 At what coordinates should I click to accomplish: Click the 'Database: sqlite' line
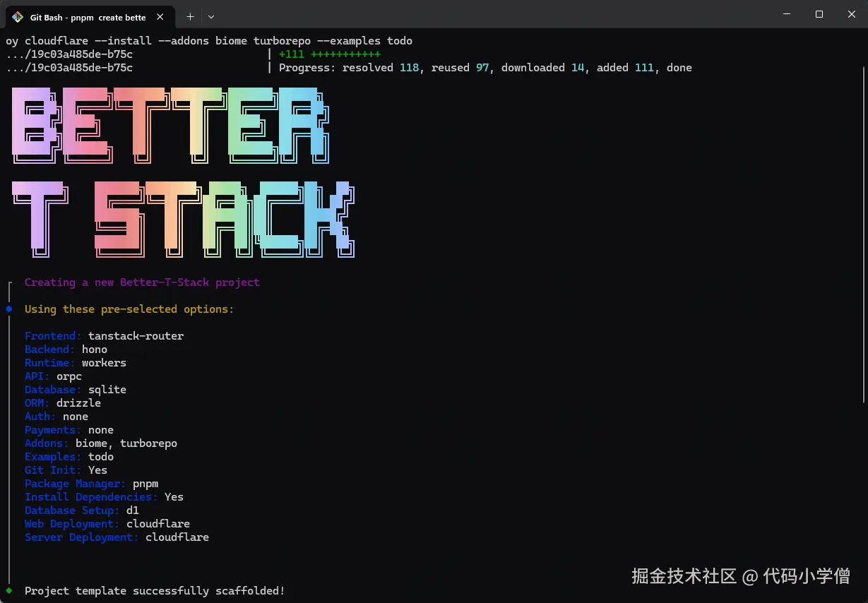[x=76, y=390]
